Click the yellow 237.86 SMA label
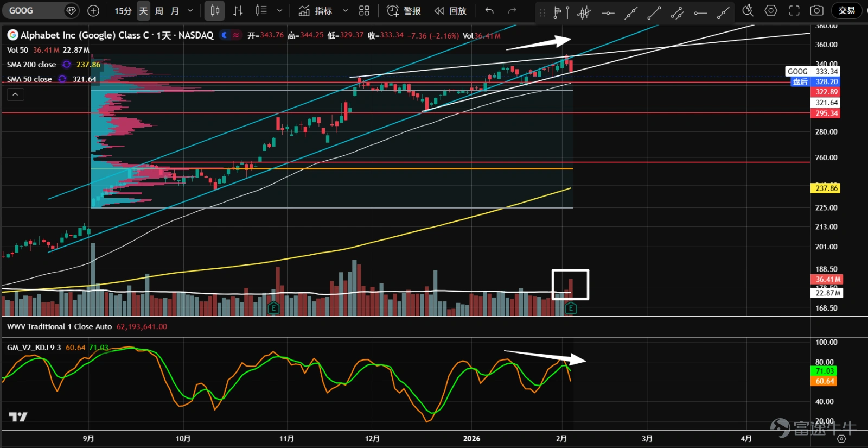The image size is (868, 448). pos(826,188)
